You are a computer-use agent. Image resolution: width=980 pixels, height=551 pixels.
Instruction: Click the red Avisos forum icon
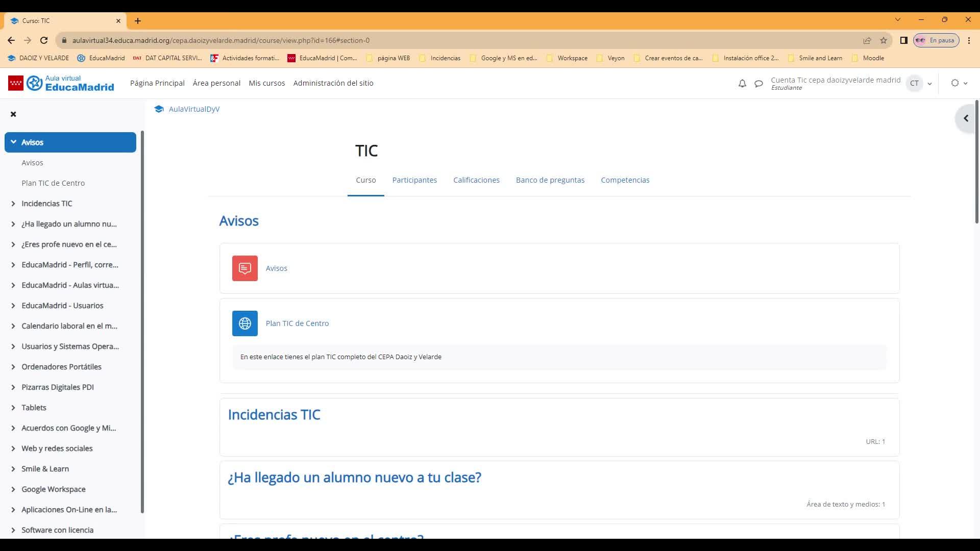pyautogui.click(x=244, y=268)
